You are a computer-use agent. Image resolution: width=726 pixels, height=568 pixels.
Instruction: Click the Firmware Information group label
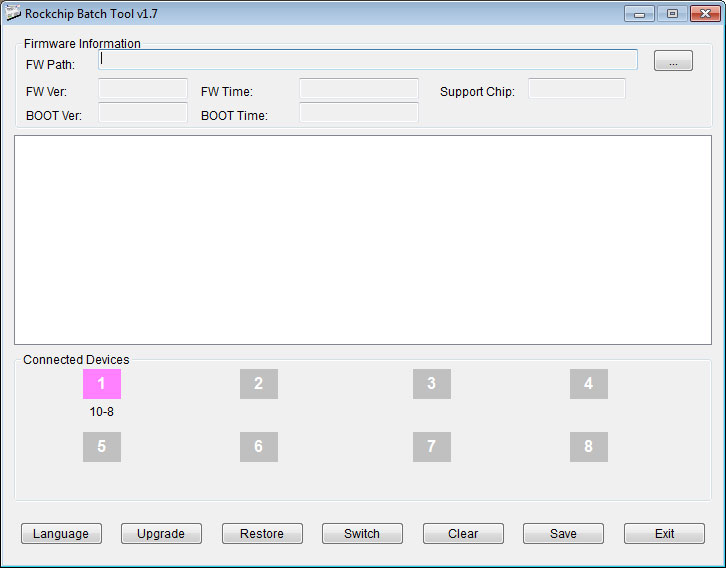tap(82, 44)
